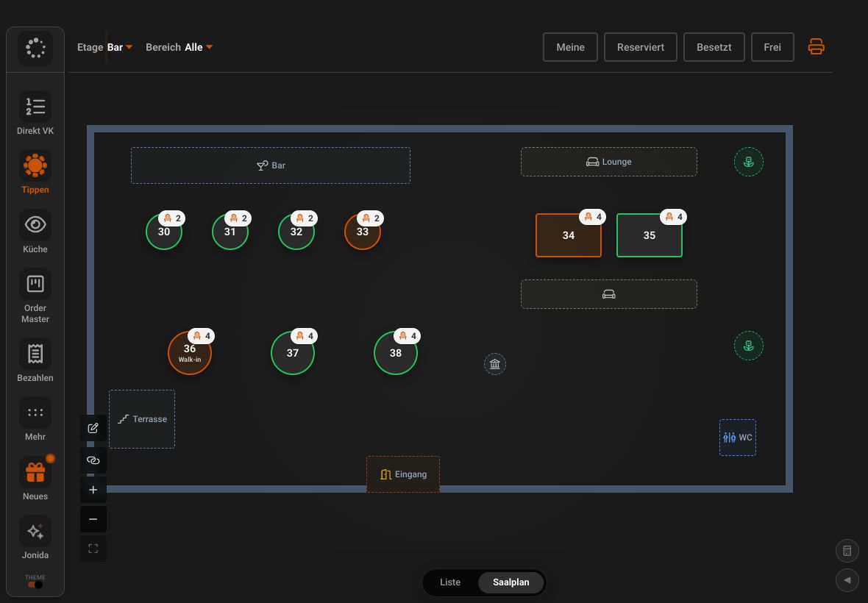
Task: Zoom out with the minus button
Action: pos(93,519)
